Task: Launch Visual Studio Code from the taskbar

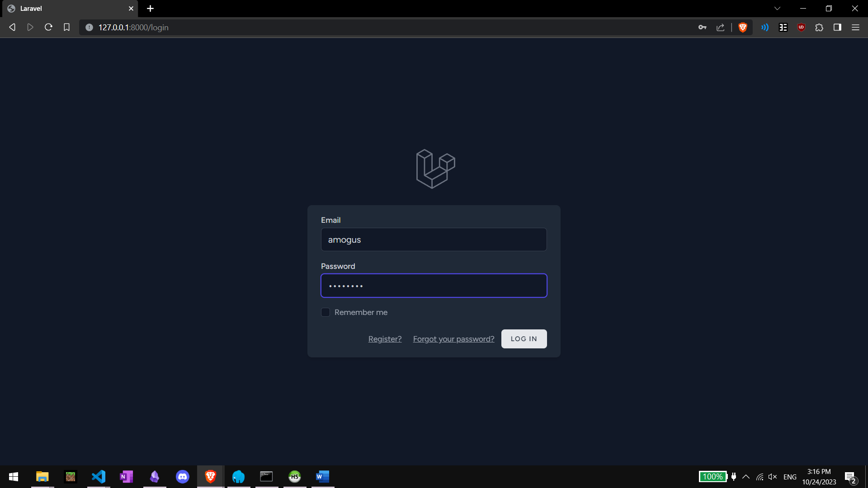Action: (99, 477)
